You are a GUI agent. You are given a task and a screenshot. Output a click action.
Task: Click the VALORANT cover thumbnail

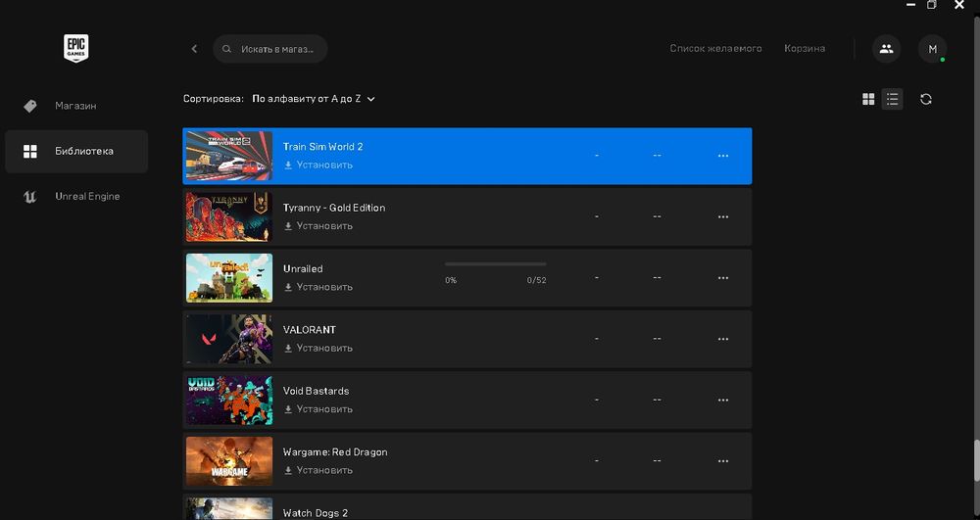point(229,339)
